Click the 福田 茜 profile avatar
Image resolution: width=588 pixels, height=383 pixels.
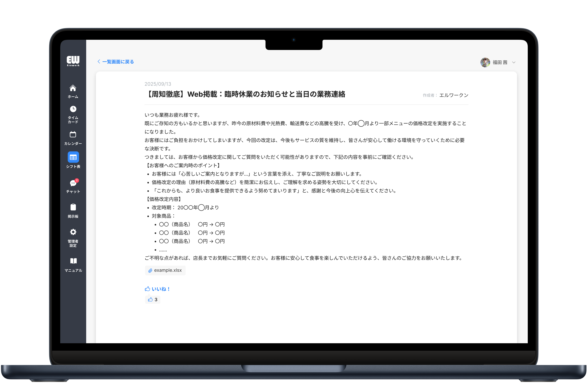click(x=485, y=62)
